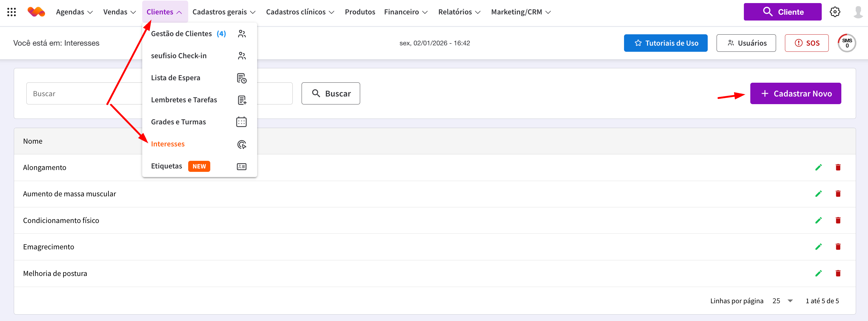Expand the Agendas dropdown menu
868x321 pixels.
pos(74,12)
